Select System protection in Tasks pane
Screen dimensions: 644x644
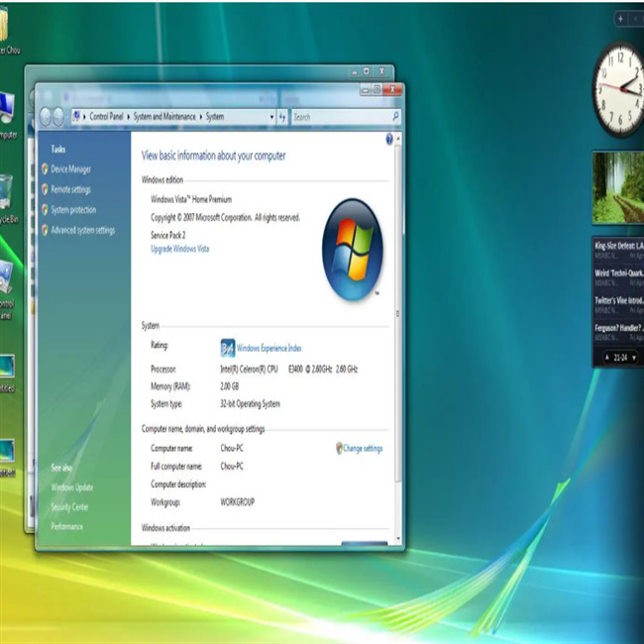point(73,210)
